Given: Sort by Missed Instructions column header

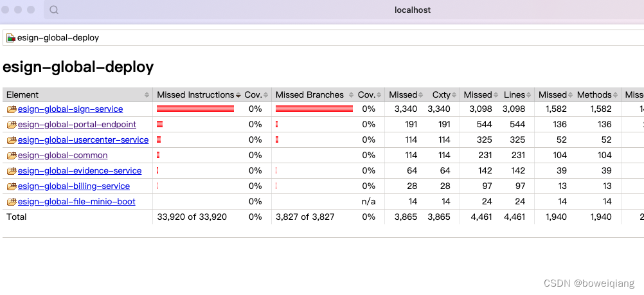Looking at the screenshot, I should 199,95.
